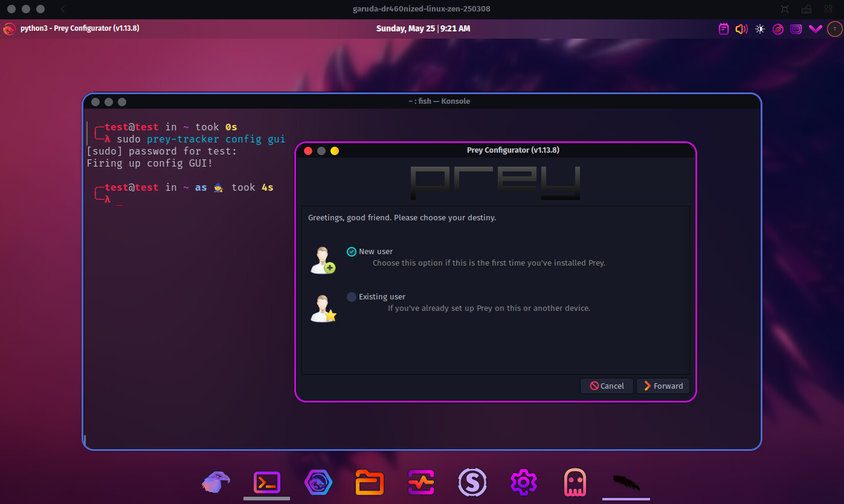Close the Prey Configurator with the red button
The image size is (844, 504).
[308, 151]
